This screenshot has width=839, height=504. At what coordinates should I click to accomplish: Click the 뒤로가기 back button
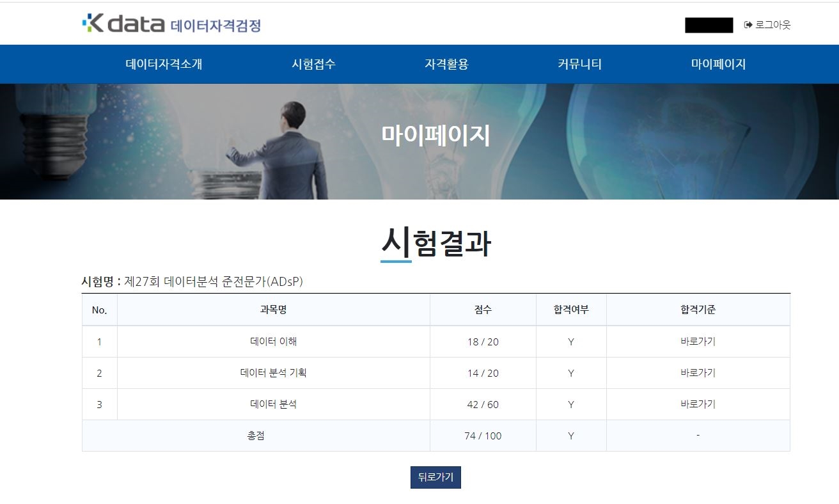coord(435,477)
